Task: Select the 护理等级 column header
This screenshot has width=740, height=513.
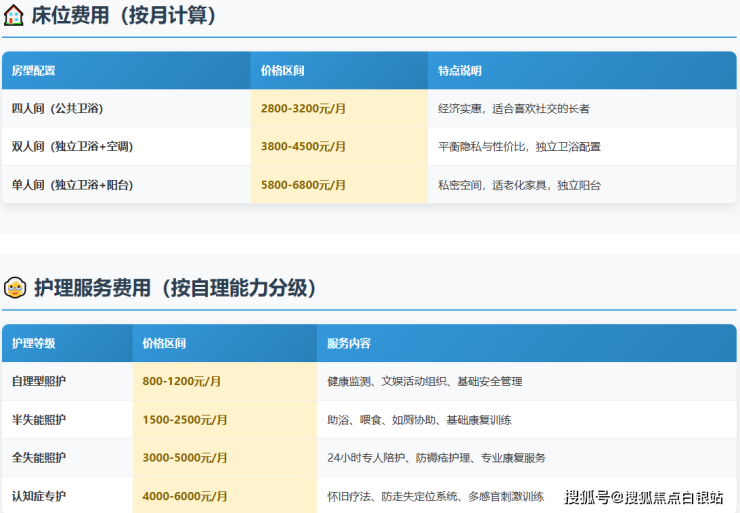Action: tap(33, 343)
